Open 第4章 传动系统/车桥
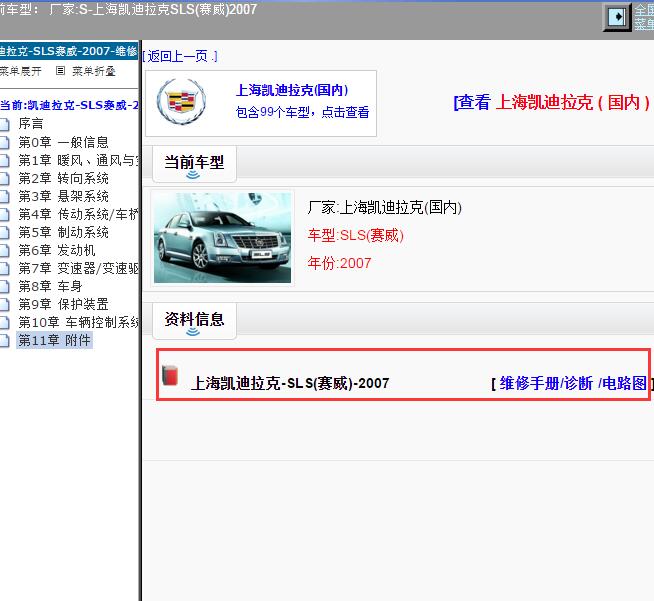The width and height of the screenshot is (654, 601). [78, 214]
